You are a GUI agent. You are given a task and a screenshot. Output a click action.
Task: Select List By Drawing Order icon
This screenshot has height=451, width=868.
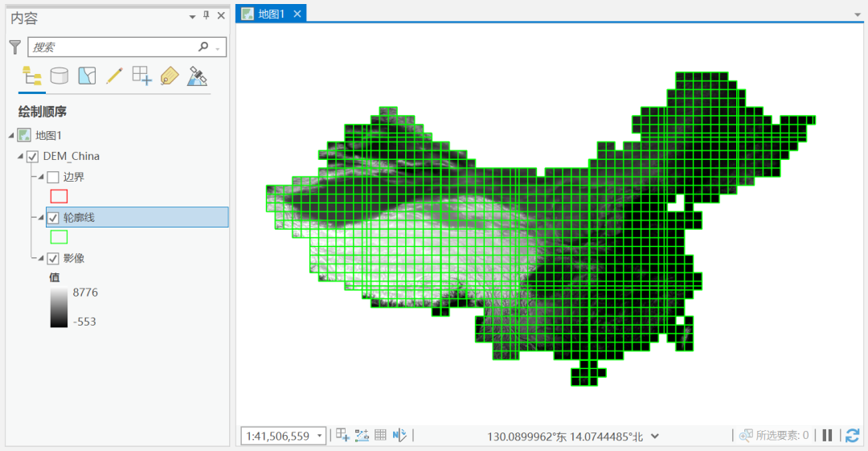point(32,76)
